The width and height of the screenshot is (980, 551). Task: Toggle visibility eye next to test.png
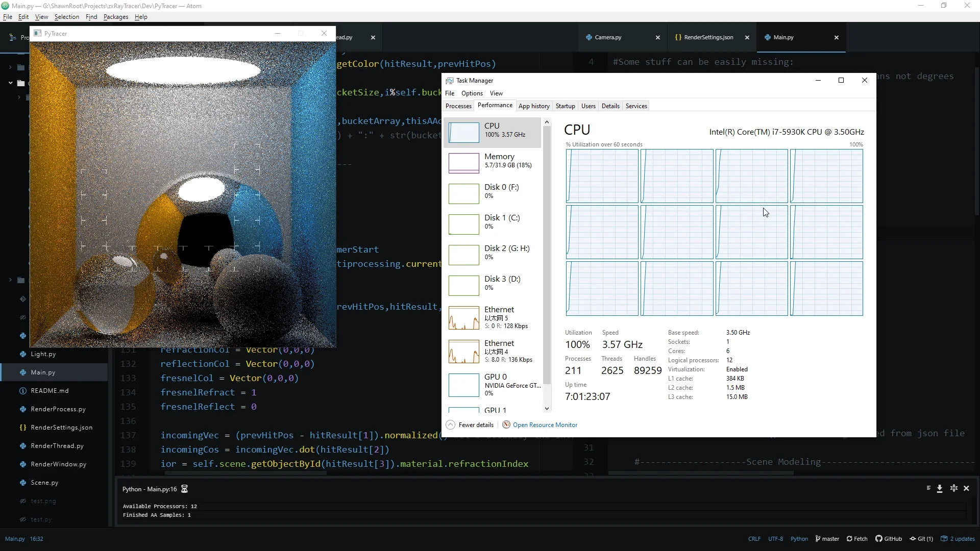[22, 501]
